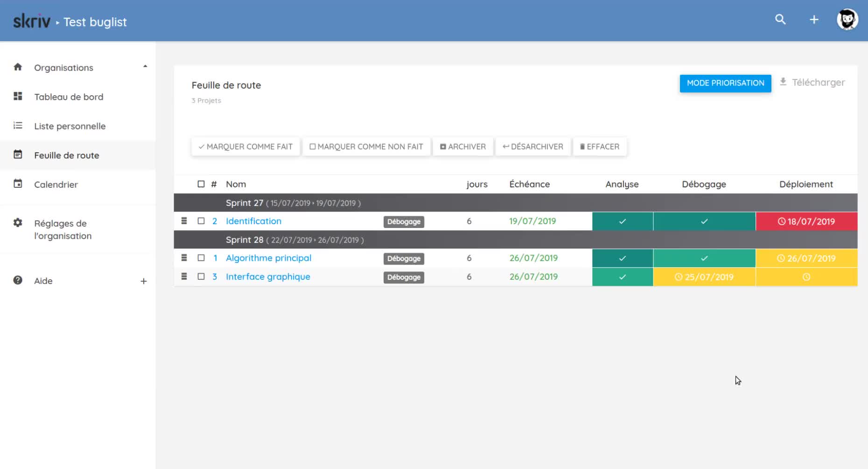Viewport: 868px width, 469px height.
Task: Tick the checkbox for Identification project
Action: (x=201, y=221)
